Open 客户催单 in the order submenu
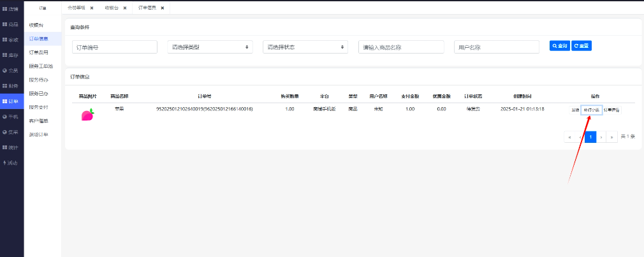 38,121
